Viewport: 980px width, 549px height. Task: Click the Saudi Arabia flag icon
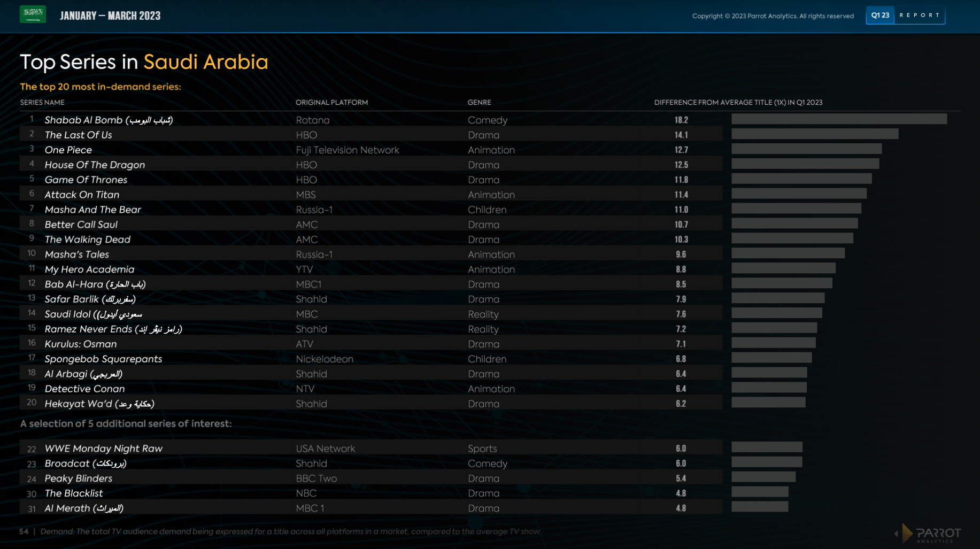[33, 14]
